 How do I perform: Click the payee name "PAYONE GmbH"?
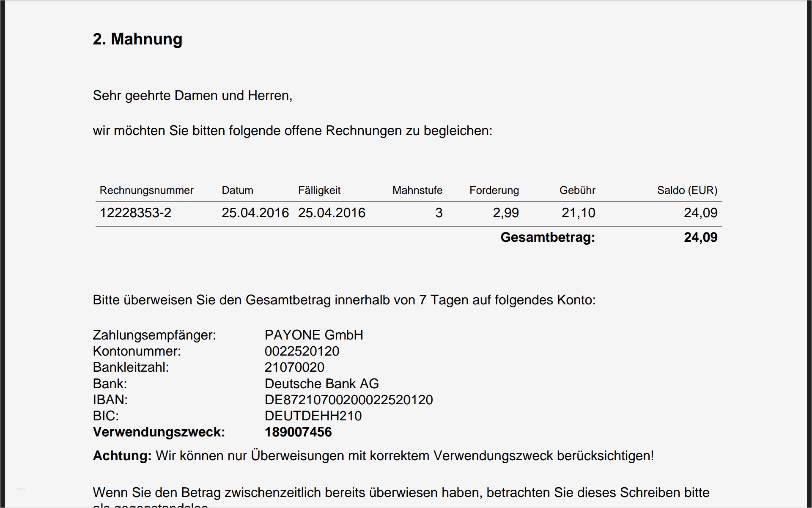[x=314, y=335]
